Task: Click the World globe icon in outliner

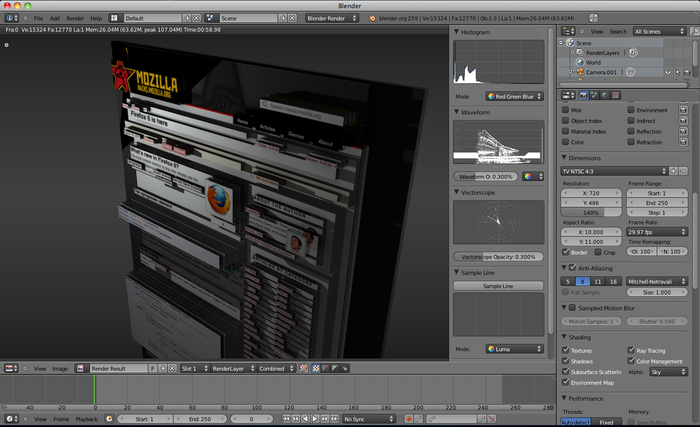Action: coord(580,63)
